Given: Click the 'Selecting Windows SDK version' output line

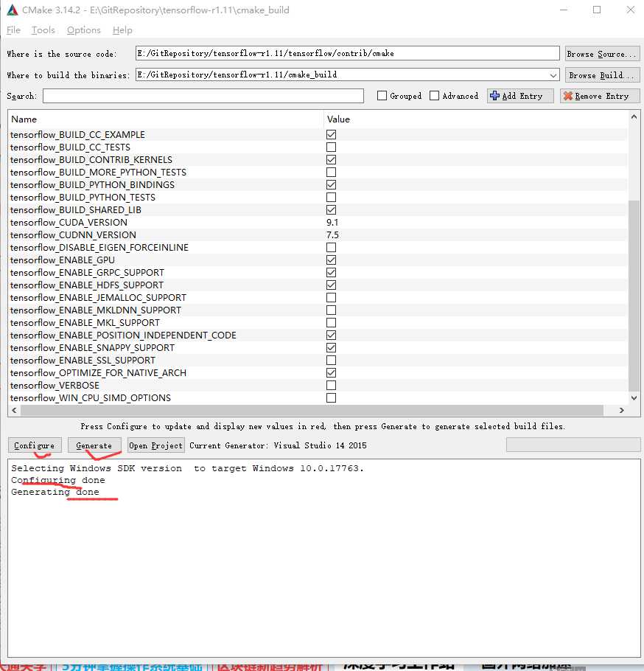Looking at the screenshot, I should (187, 468).
